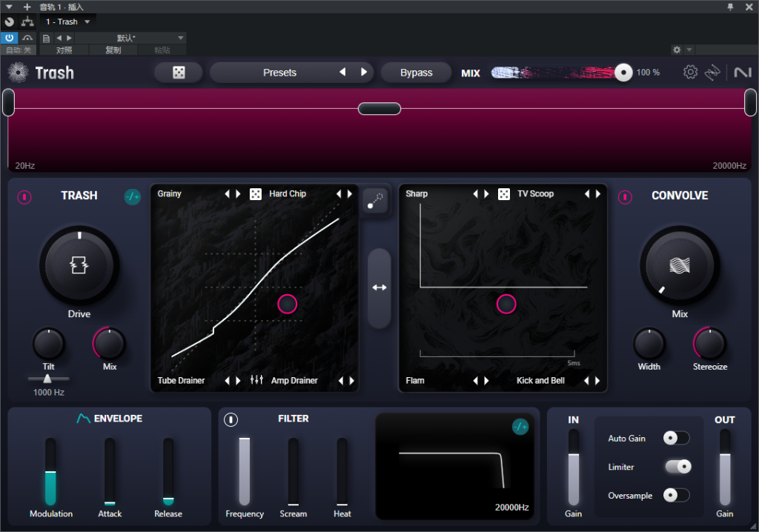Open the 1 - Trash track dropdown
The image size is (759, 532).
[67, 21]
